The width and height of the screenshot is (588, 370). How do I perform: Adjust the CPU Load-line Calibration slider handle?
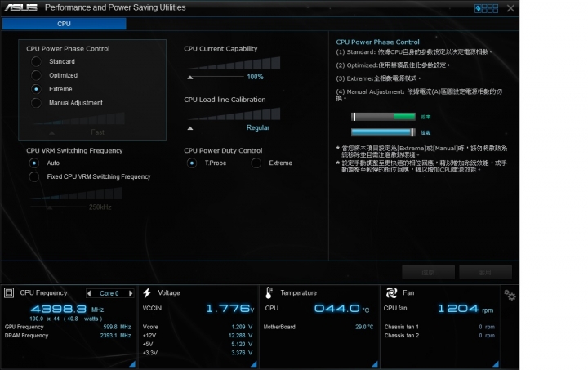tap(190, 128)
